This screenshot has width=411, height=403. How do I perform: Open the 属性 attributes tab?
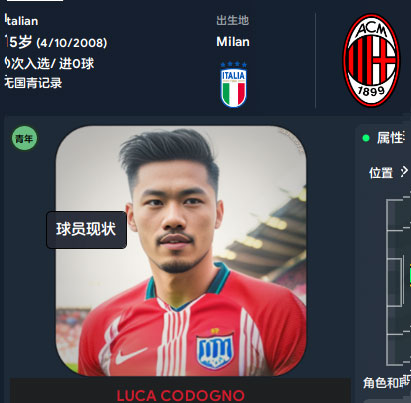point(391,138)
